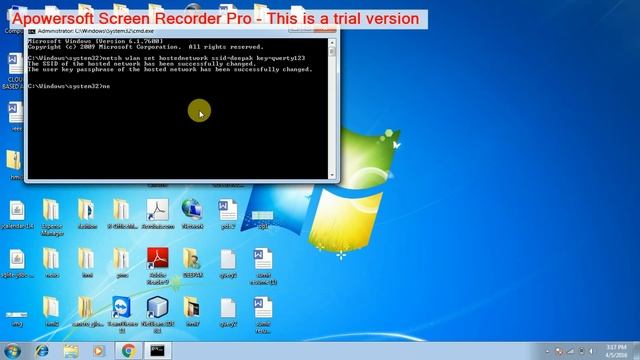Open the taskbar clock showing 3:17 PM
Screen dimensions: 640x360
pyautogui.click(x=616, y=351)
